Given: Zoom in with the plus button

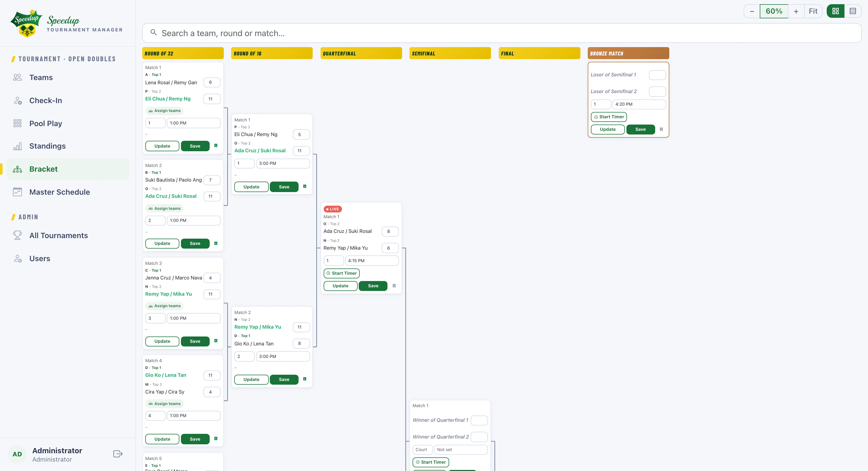Looking at the screenshot, I should click(x=796, y=11).
